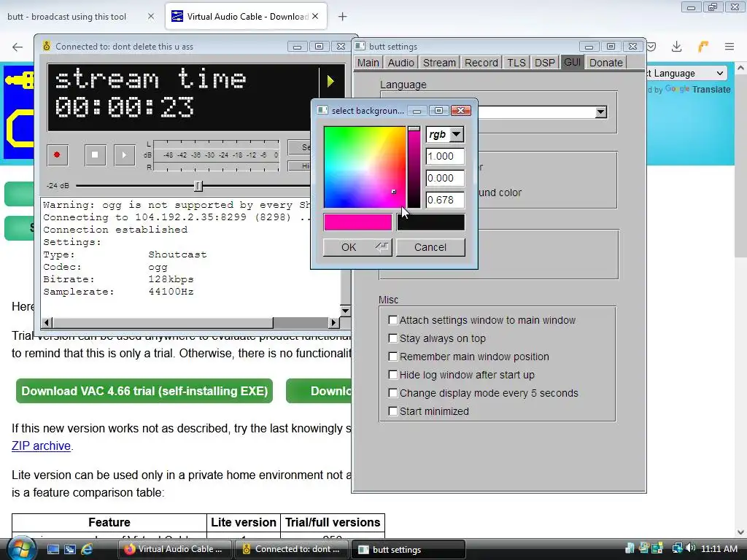
Task: Enable Stay always on top
Action: [x=393, y=338]
